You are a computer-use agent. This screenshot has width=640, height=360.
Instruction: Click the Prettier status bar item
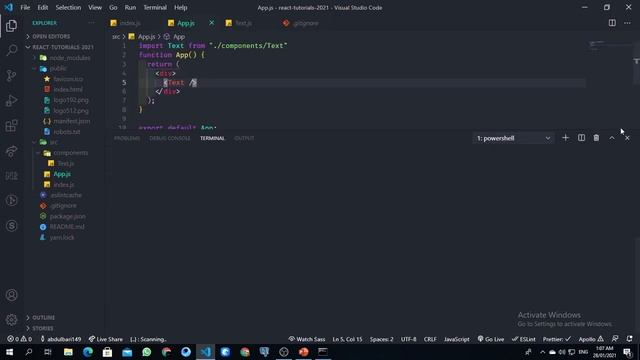coord(557,339)
